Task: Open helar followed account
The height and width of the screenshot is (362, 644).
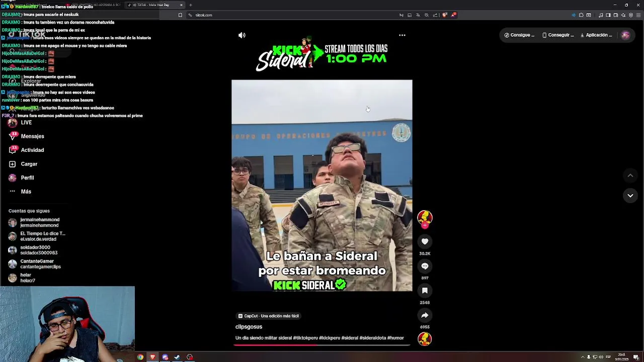Action: [x=22, y=278]
